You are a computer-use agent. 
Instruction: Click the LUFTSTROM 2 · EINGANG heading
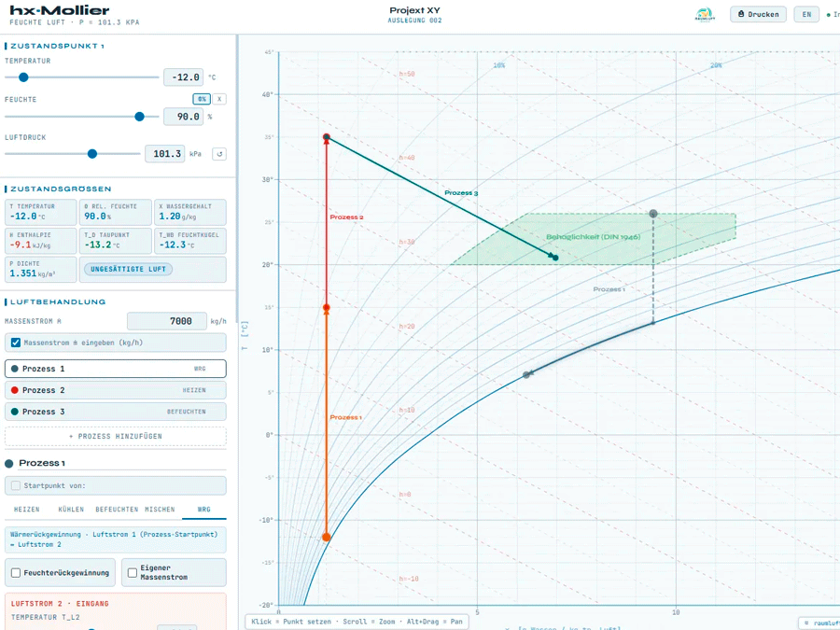60,604
